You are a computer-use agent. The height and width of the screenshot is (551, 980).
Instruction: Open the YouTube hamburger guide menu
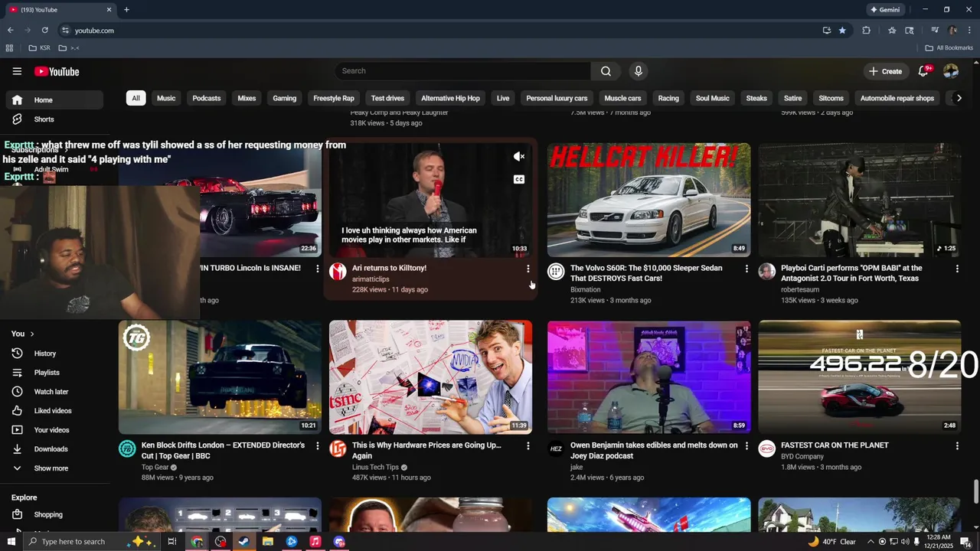click(x=17, y=71)
